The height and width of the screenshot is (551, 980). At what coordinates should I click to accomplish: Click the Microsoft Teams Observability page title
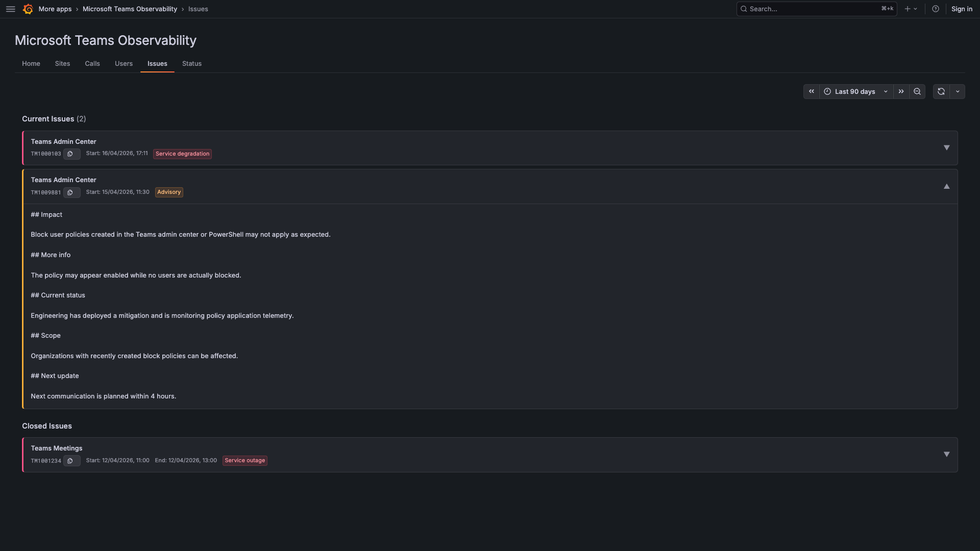pyautogui.click(x=106, y=40)
